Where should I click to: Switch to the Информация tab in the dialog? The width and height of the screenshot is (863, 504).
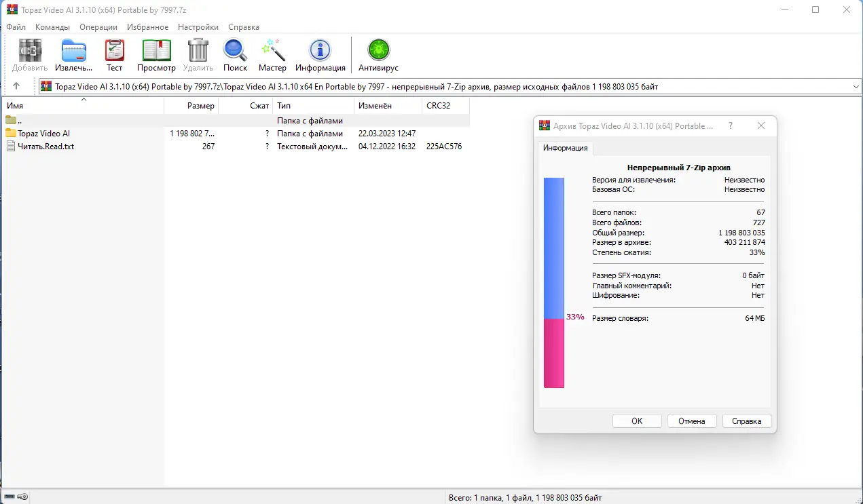click(565, 148)
